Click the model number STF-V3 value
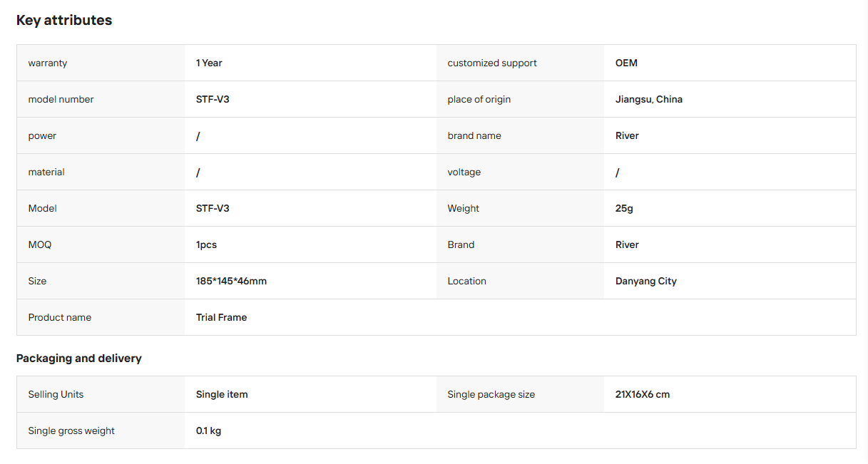The height and width of the screenshot is (464, 868). point(213,99)
